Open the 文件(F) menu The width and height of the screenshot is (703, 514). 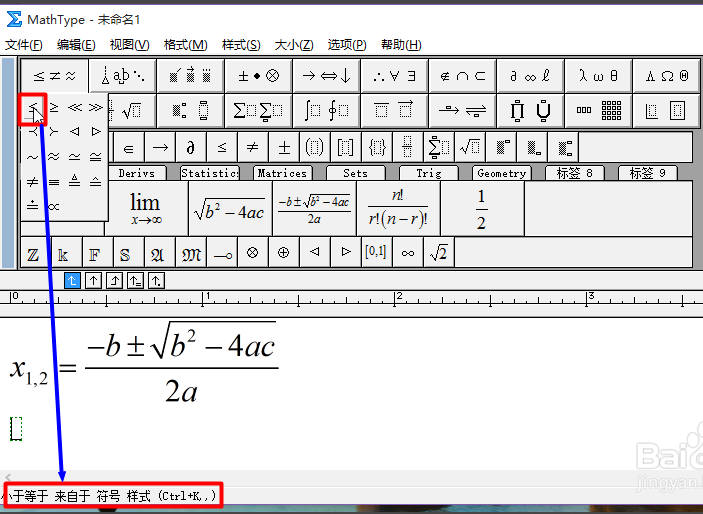pos(24,44)
